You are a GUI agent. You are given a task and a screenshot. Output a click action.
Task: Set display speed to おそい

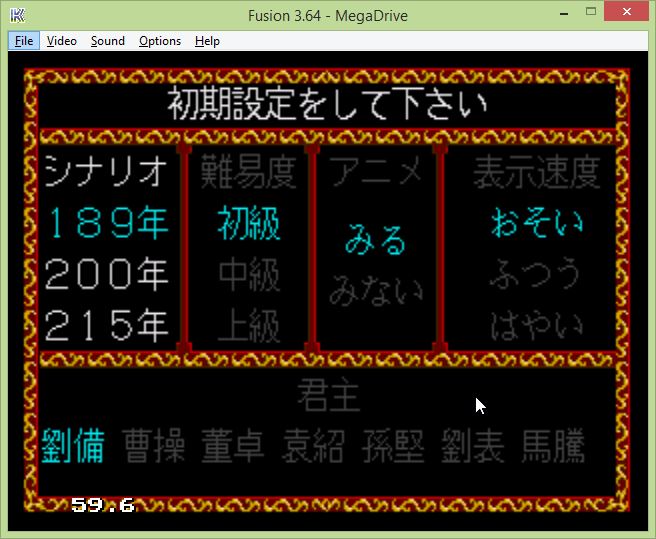pyautogui.click(x=537, y=222)
